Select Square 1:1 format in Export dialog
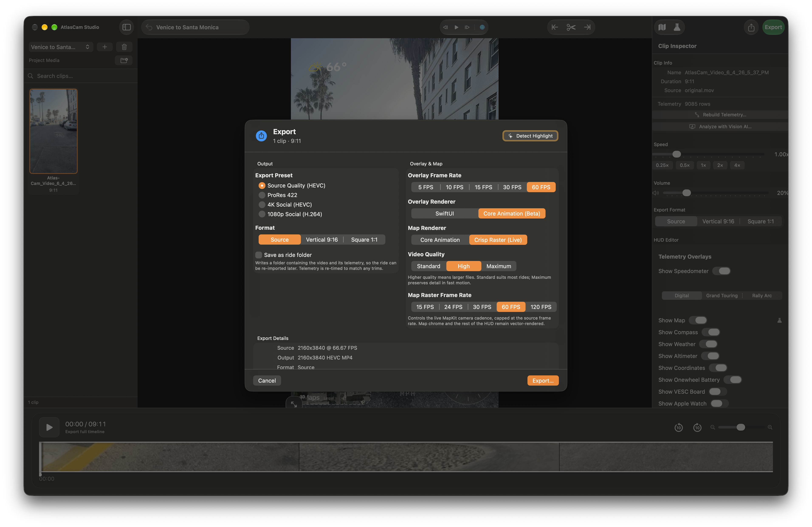 pos(364,240)
